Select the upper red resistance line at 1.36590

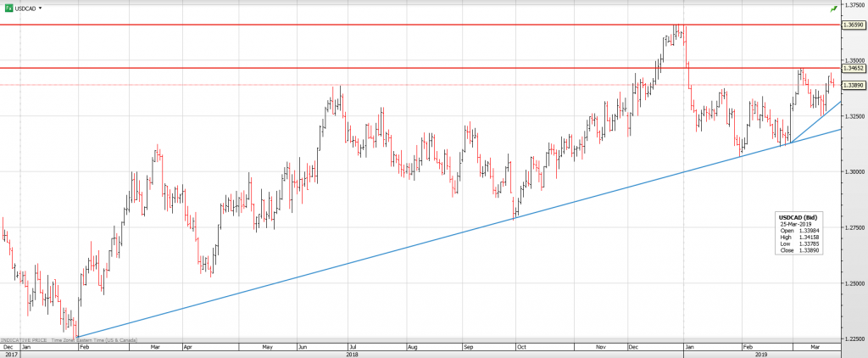coord(339,25)
